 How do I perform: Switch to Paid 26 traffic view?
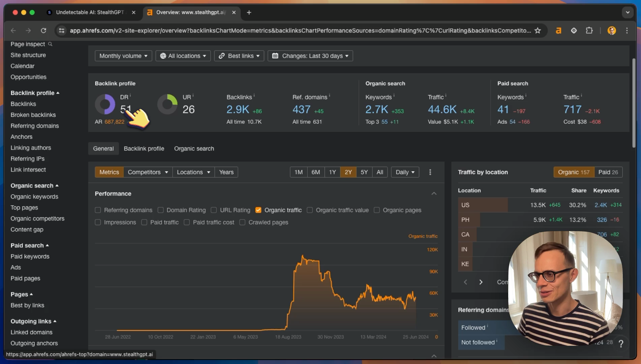[x=608, y=172]
